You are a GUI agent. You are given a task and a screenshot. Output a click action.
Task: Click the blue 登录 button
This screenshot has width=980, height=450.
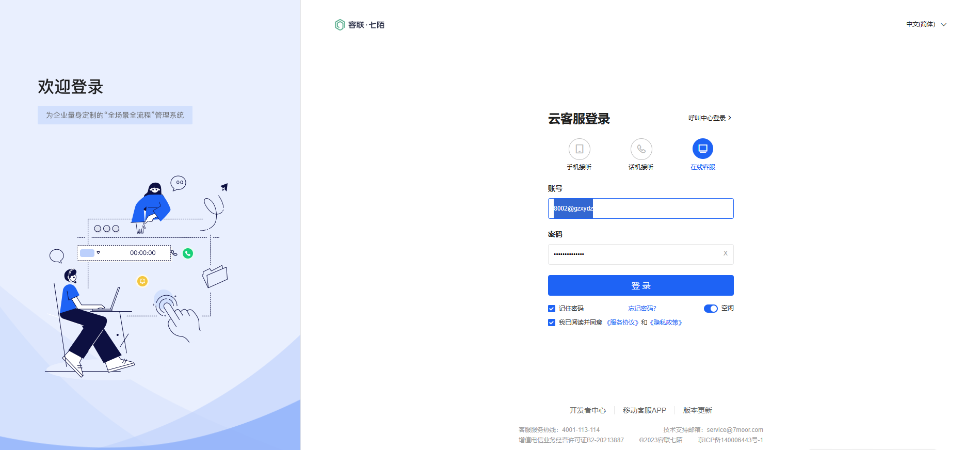(640, 285)
